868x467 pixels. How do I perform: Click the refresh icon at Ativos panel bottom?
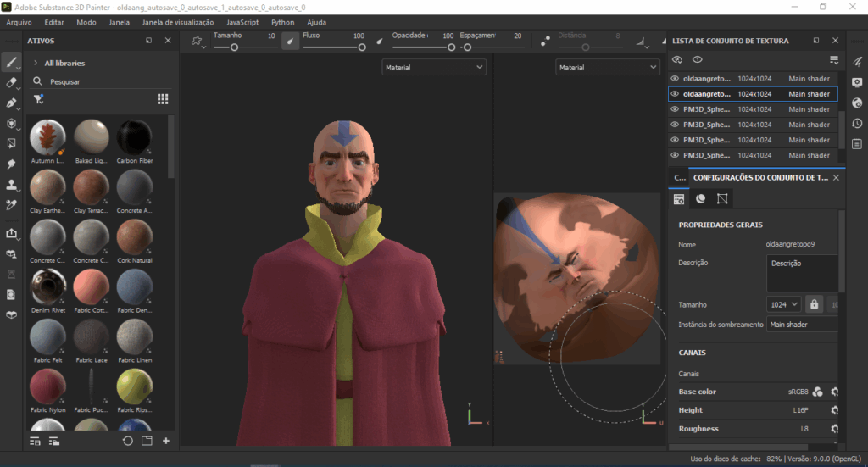128,441
